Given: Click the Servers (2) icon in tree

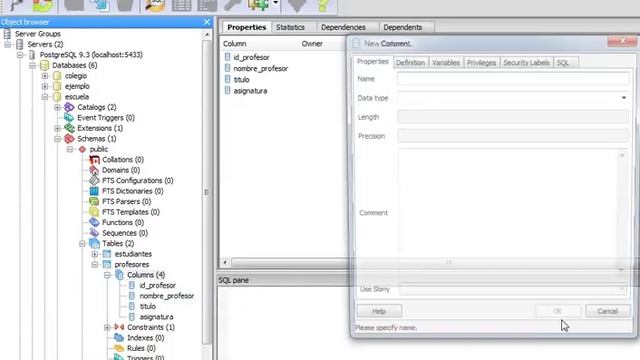Looking at the screenshot, I should [x=20, y=44].
